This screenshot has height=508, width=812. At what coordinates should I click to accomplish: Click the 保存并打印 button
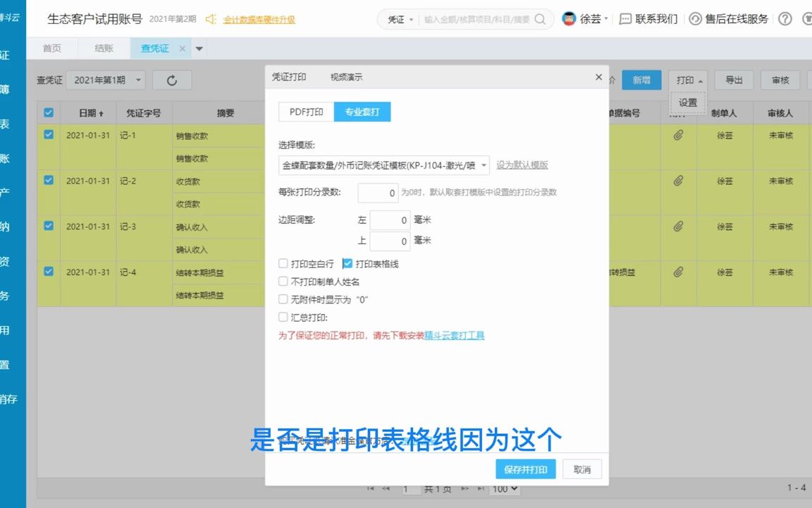525,468
